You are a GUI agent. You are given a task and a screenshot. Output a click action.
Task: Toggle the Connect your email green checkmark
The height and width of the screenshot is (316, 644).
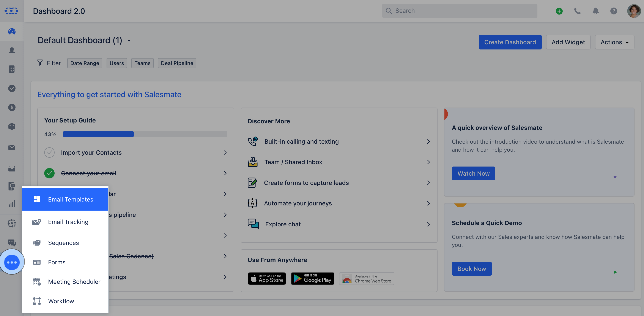pos(49,173)
